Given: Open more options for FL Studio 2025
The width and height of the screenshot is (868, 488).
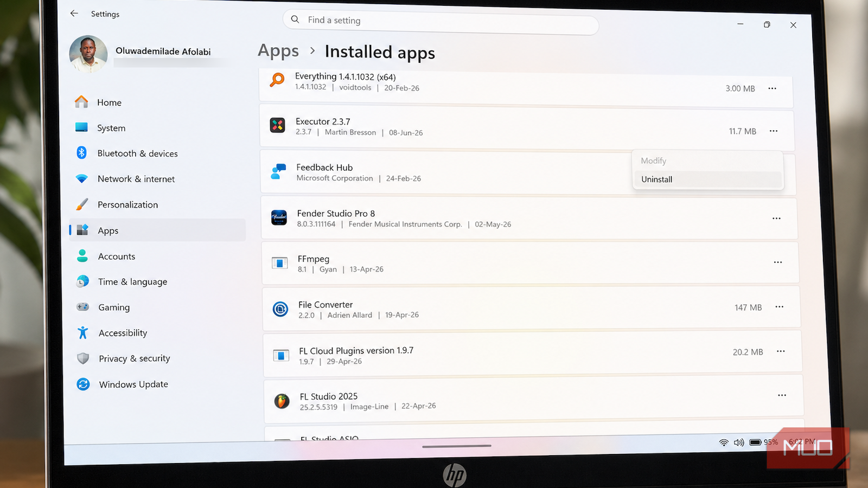Looking at the screenshot, I should (x=782, y=395).
